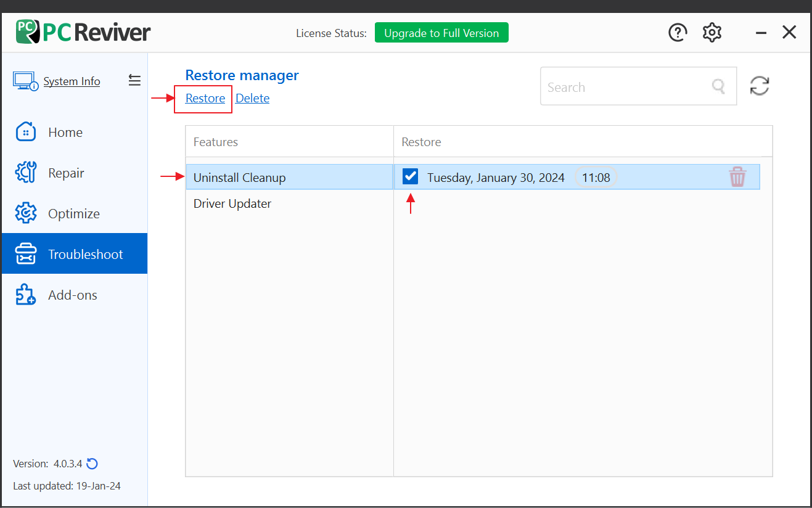Click the Features column header
Image resolution: width=812 pixels, height=508 pixels.
pos(216,142)
